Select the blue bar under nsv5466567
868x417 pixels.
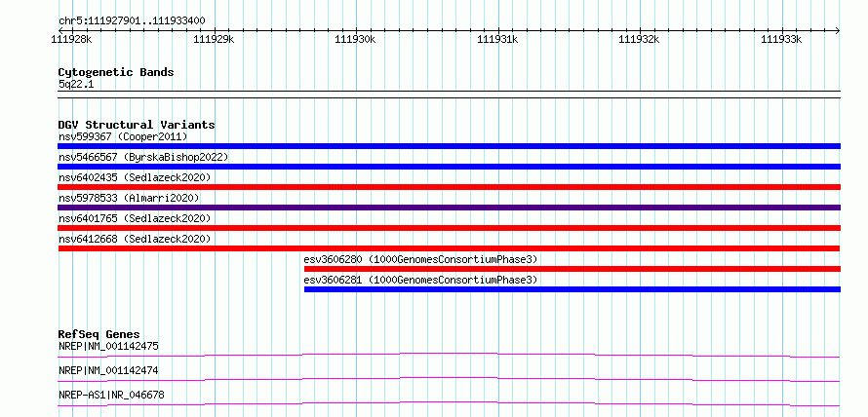tap(449, 167)
